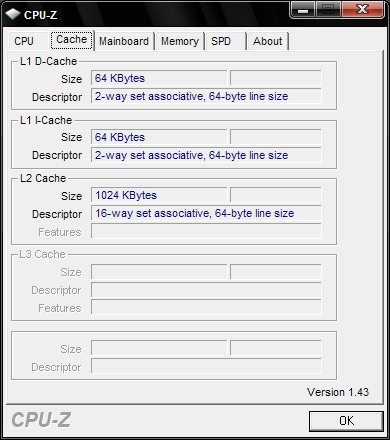Click the L1 D-Cache descriptor field
The width and height of the screenshot is (390, 440).
pos(206,96)
